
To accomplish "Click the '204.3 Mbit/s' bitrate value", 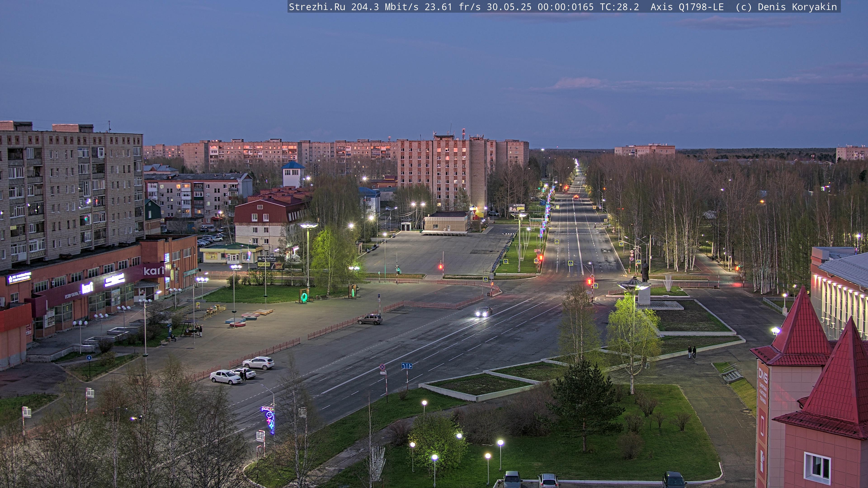I will coord(385,7).
